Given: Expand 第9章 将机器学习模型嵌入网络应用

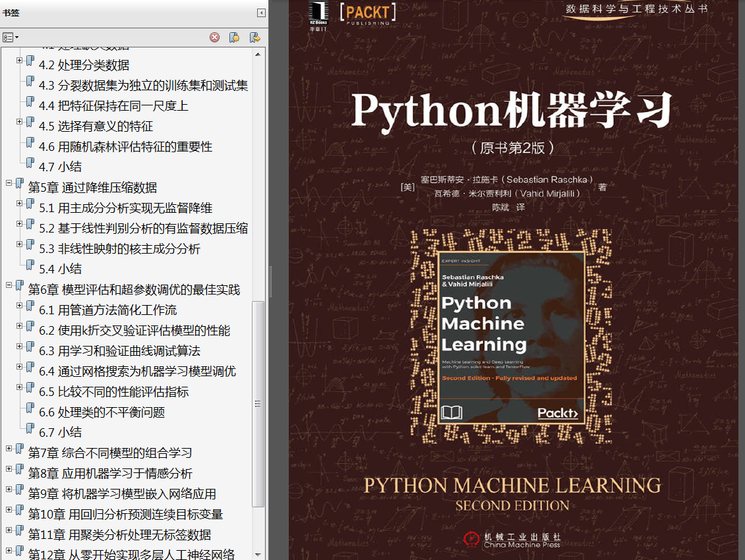Looking at the screenshot, I should [x=9, y=490].
